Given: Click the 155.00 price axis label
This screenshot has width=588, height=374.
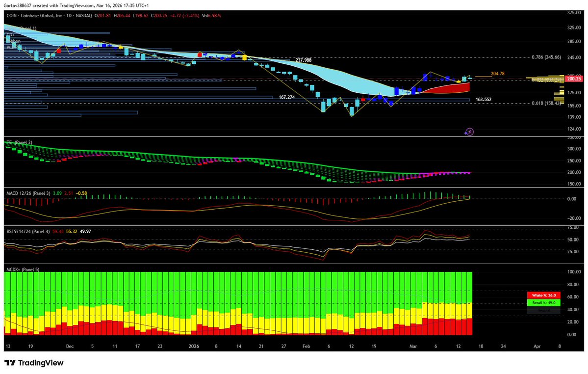Looking at the screenshot, I should pos(574,106).
